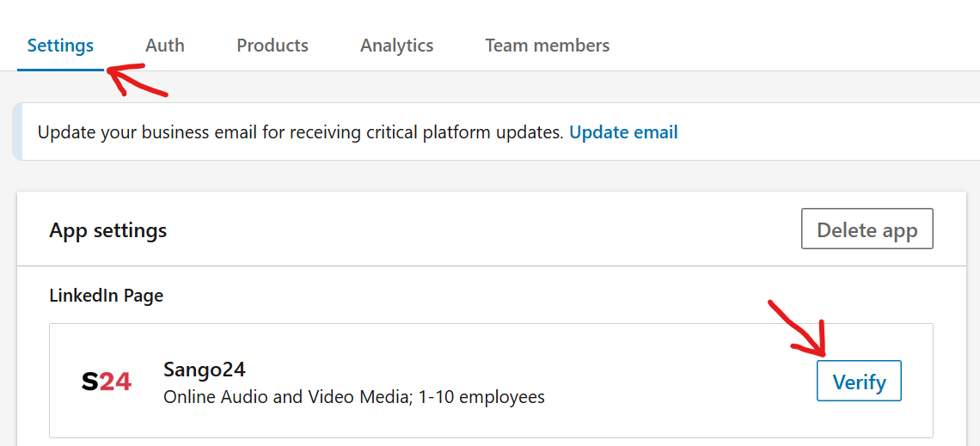Open the Settings tab
The image size is (980, 446).
61,46
